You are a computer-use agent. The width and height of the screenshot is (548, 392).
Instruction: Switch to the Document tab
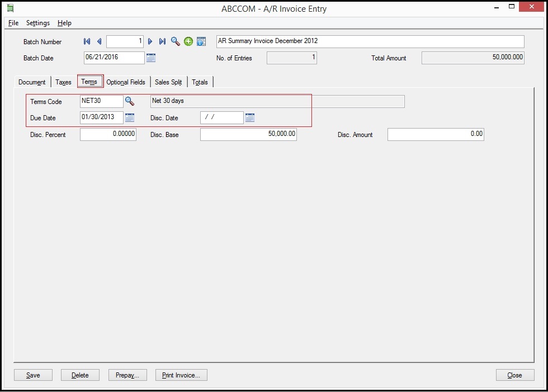(32, 82)
